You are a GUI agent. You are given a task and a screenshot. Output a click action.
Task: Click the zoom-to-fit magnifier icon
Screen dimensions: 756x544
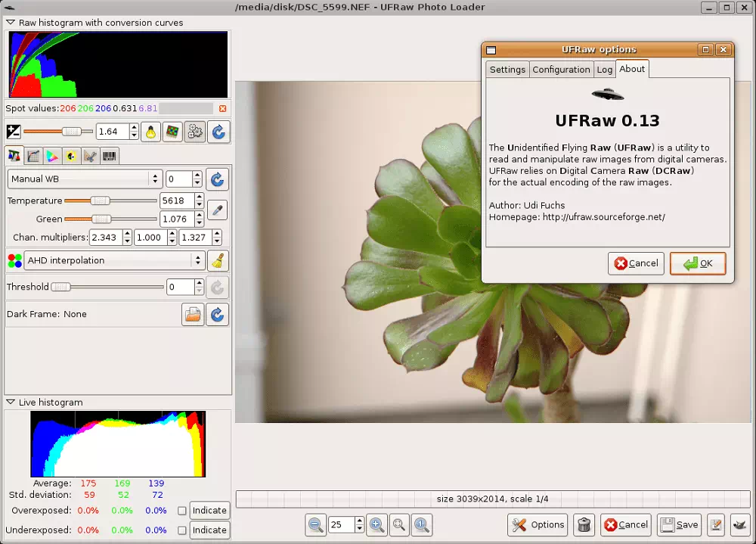(x=398, y=524)
